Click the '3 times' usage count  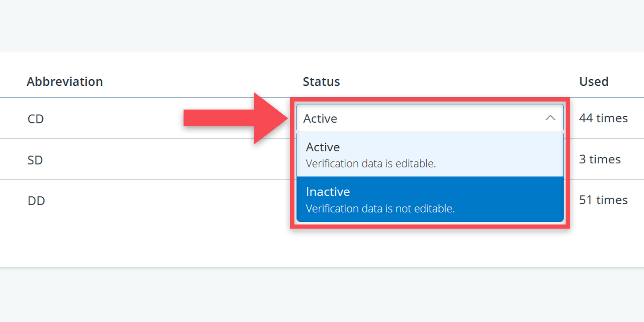pos(600,159)
